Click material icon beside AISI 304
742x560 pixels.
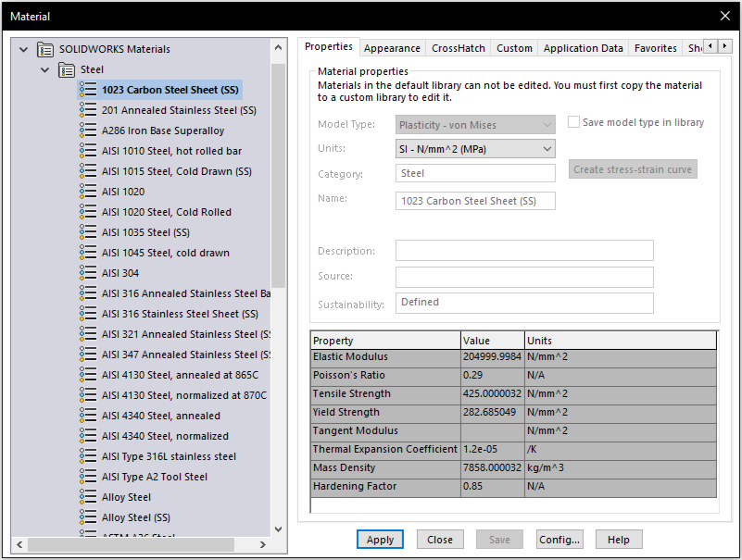pyautogui.click(x=88, y=273)
